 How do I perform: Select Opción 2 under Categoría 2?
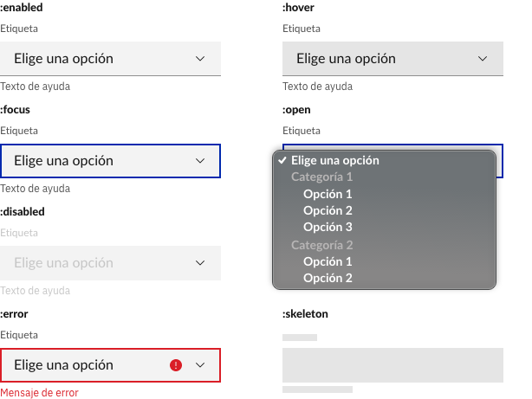coord(328,278)
